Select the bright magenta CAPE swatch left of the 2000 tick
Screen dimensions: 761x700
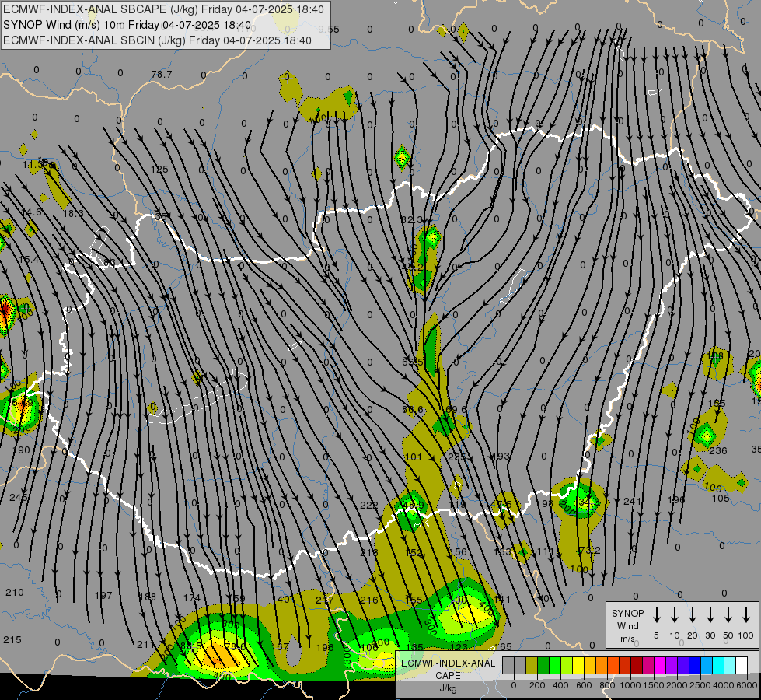click(660, 666)
